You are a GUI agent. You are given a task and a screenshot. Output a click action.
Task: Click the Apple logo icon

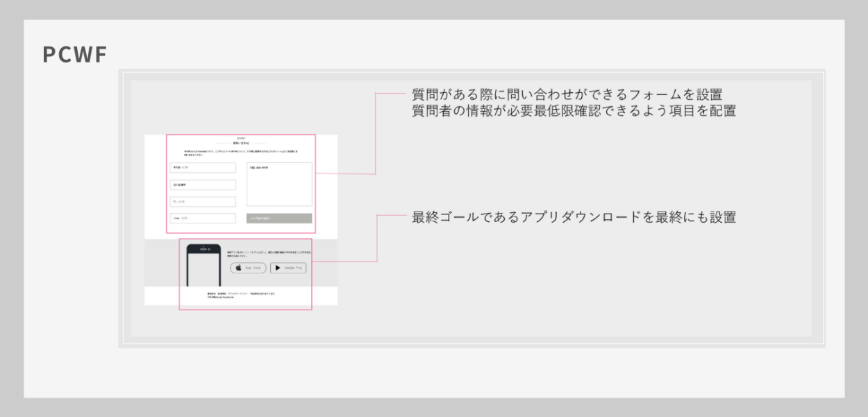pyautogui.click(x=238, y=268)
